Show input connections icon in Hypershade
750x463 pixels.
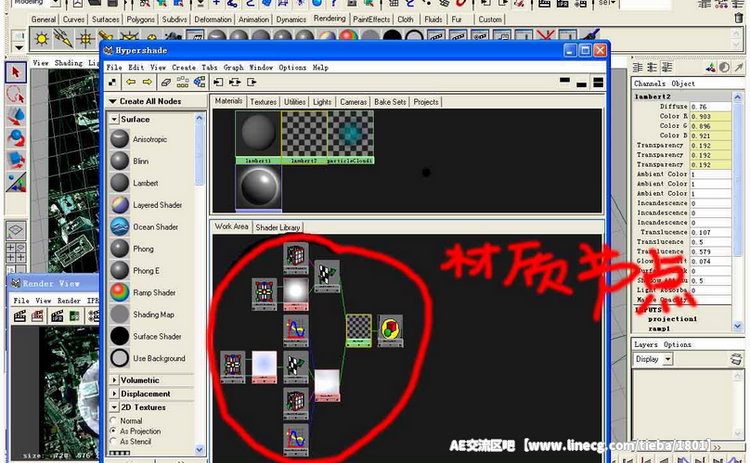(218, 82)
